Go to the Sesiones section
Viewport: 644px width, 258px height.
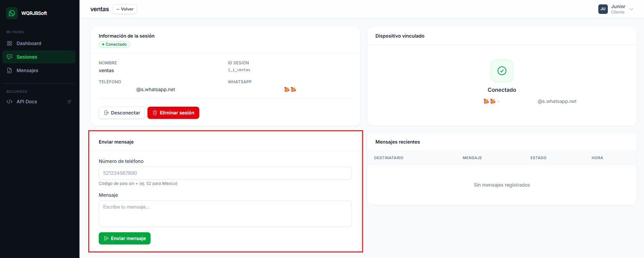click(27, 57)
